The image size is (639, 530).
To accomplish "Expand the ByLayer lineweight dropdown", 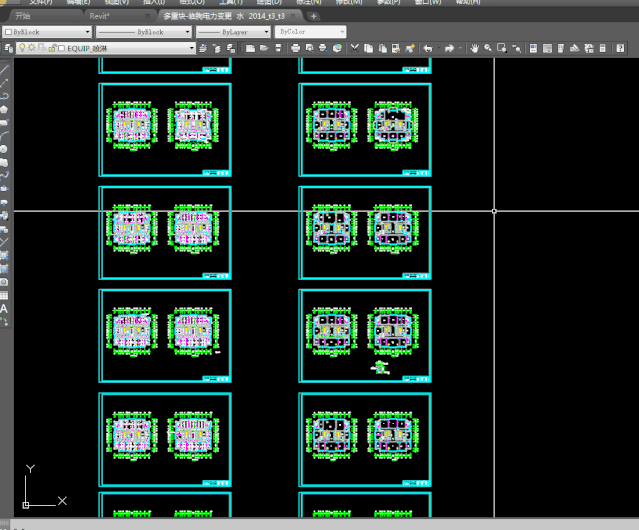I will (x=266, y=32).
